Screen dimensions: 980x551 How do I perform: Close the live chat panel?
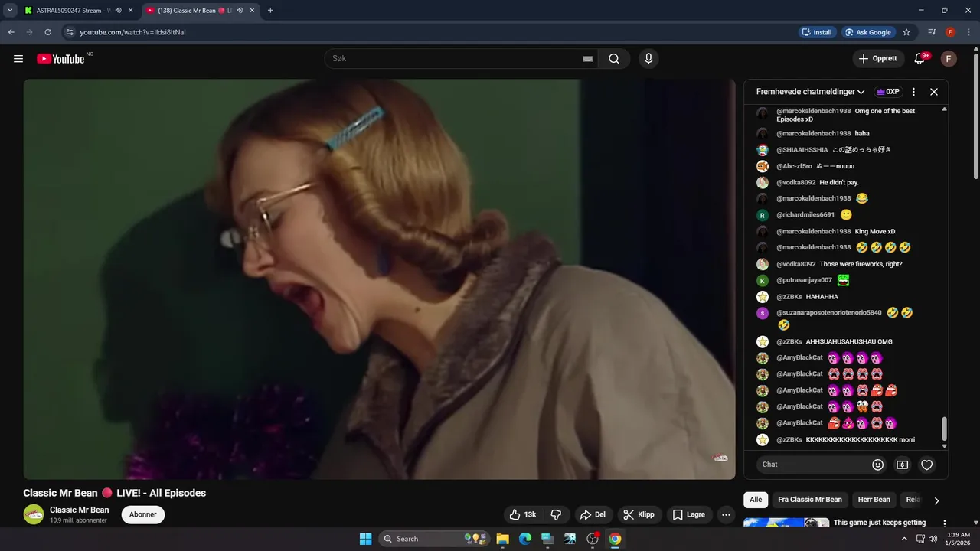(934, 92)
